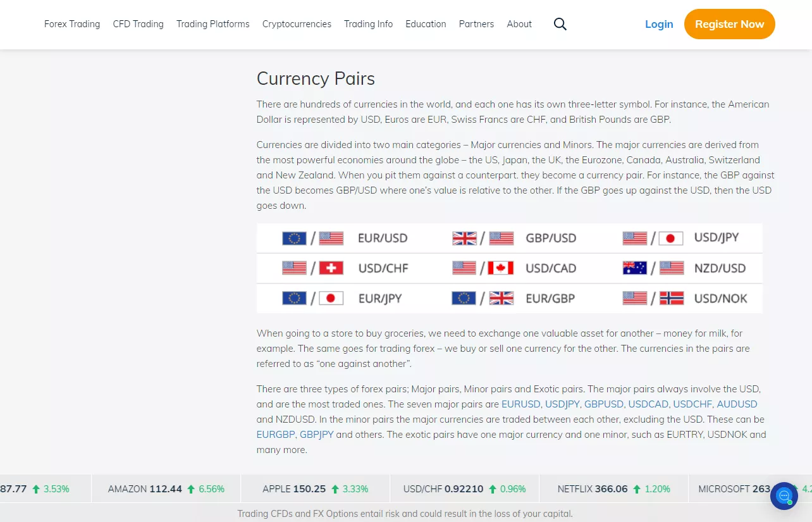Image resolution: width=812 pixels, height=522 pixels.
Task: Open the EURUSD link in the paragraph
Action: coord(520,404)
